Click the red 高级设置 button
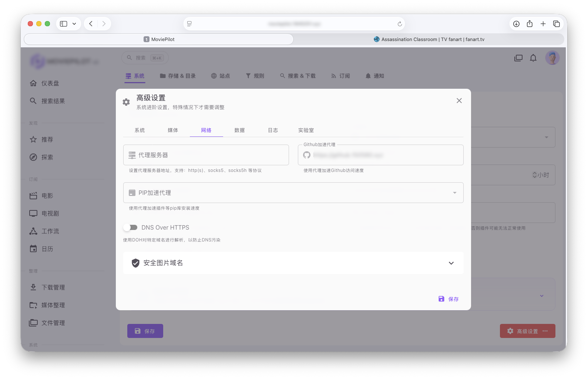Screen dimensions: 588x379 (x=527, y=331)
